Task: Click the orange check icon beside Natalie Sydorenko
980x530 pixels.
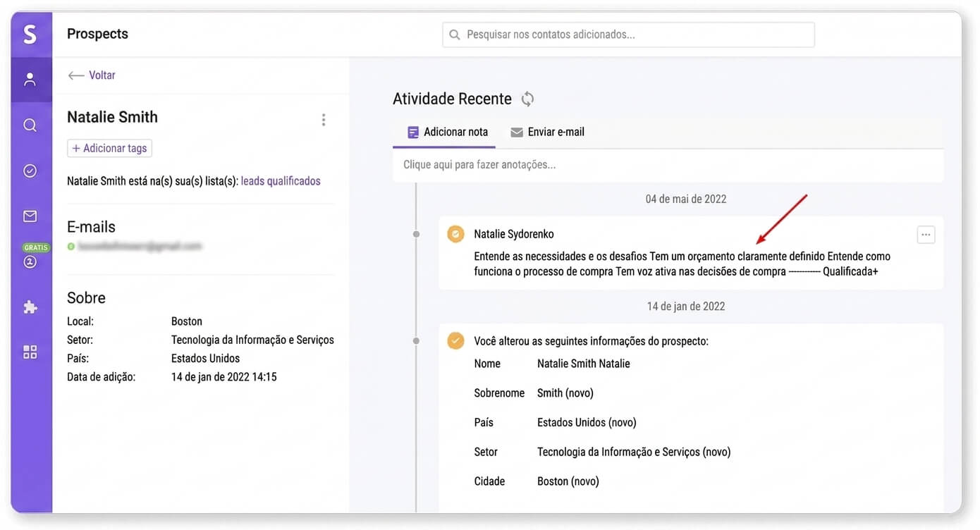Action: pos(455,234)
